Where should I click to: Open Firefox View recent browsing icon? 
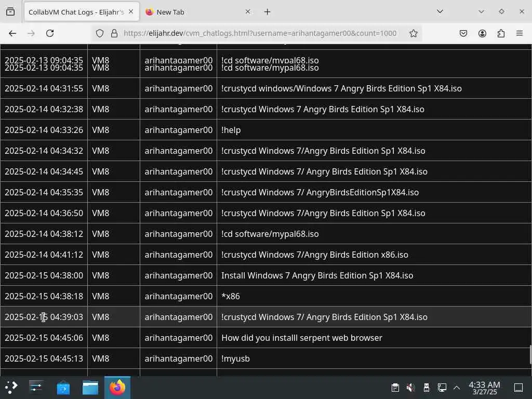click(10, 12)
